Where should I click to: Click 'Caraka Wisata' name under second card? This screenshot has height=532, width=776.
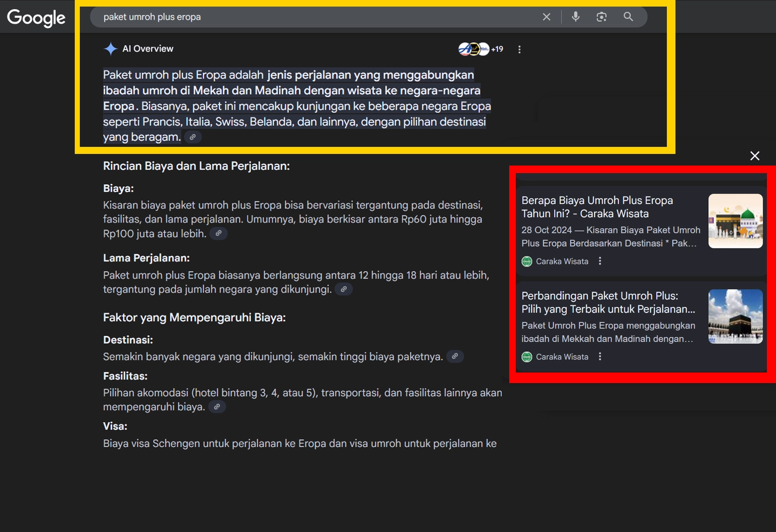tap(562, 357)
